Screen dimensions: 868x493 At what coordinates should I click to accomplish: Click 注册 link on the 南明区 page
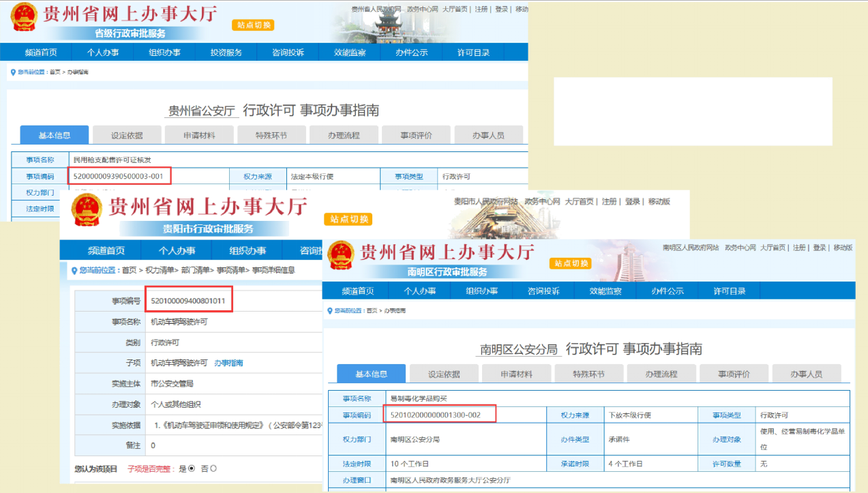[799, 248]
